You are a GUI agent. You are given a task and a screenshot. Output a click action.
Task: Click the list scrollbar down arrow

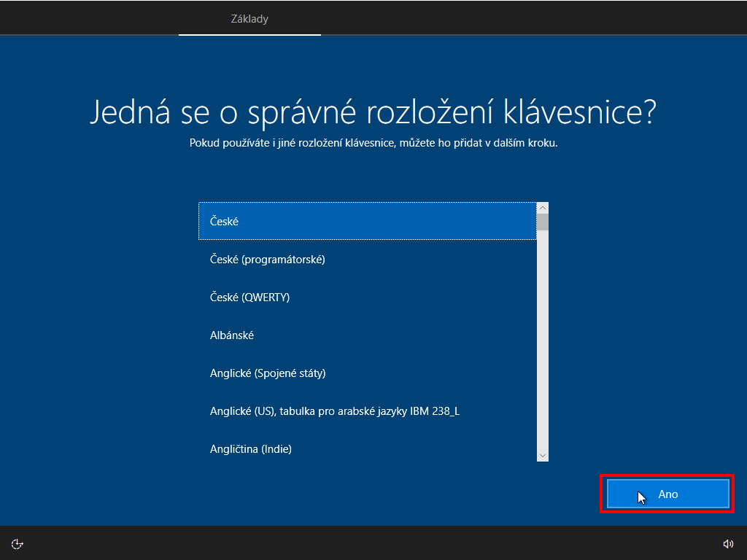click(543, 456)
